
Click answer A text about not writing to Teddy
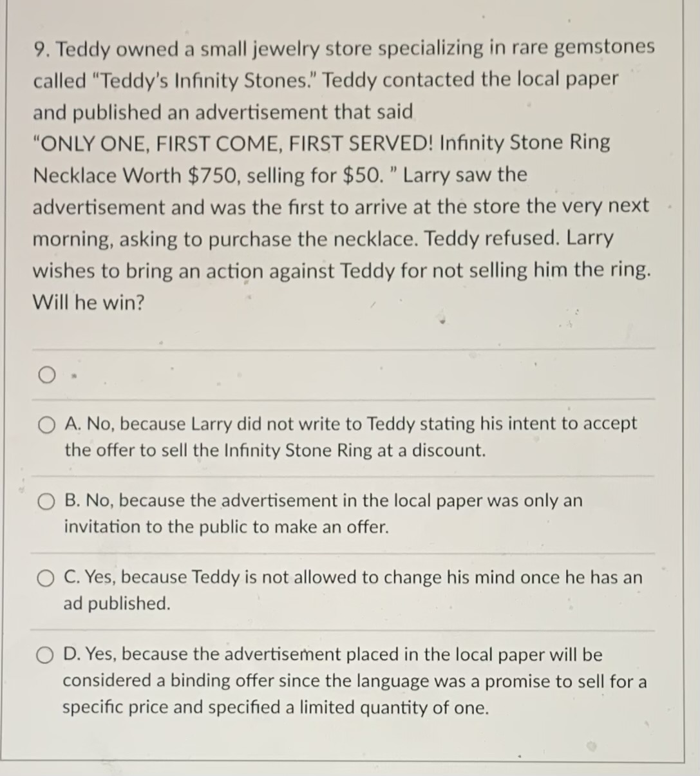[351, 437]
